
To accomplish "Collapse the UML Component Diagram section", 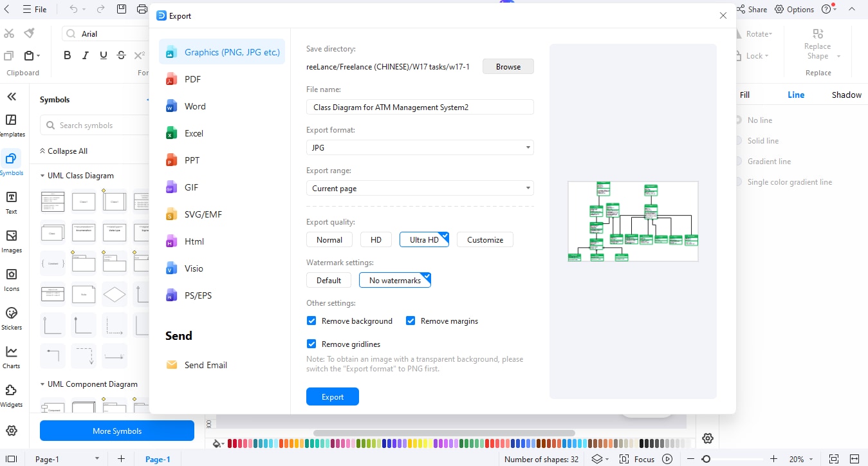I will [42, 384].
